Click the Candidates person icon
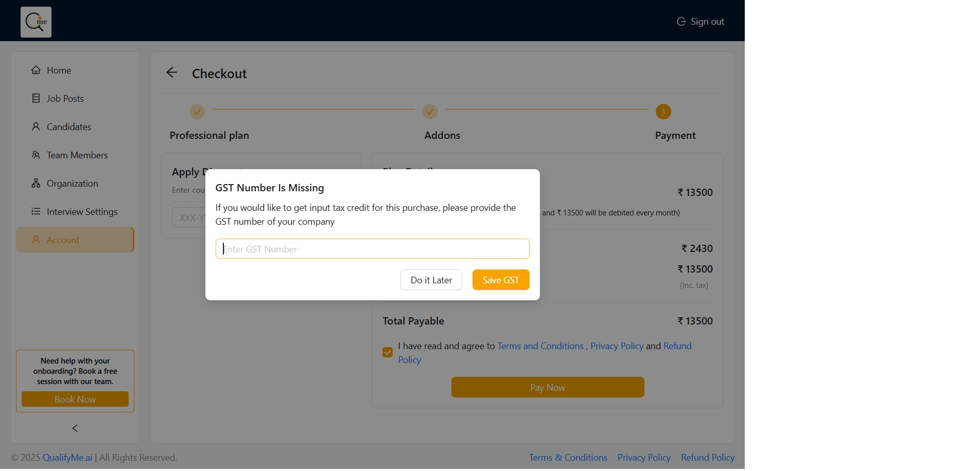The image size is (980, 471). click(36, 126)
